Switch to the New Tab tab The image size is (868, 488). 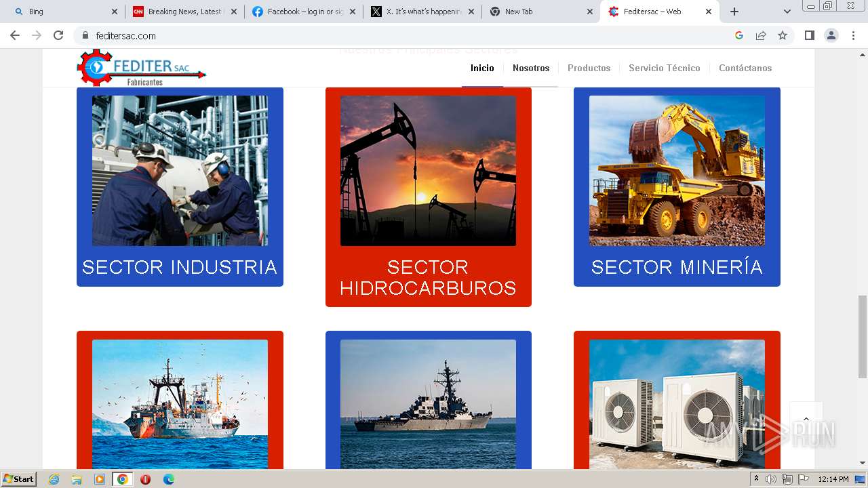pyautogui.click(x=541, y=12)
